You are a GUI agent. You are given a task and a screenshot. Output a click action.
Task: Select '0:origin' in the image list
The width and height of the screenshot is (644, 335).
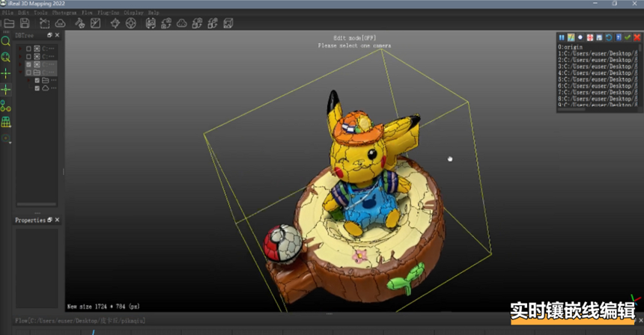(x=570, y=47)
